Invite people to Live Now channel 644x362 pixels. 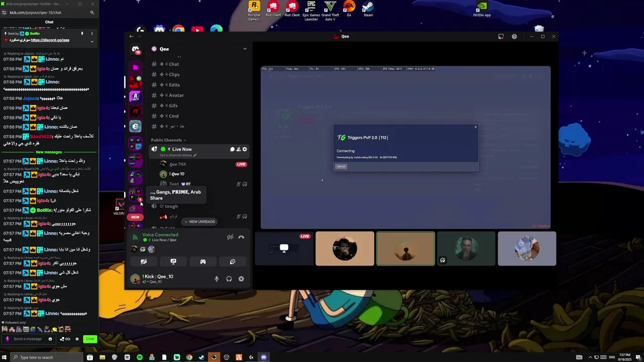[238, 149]
